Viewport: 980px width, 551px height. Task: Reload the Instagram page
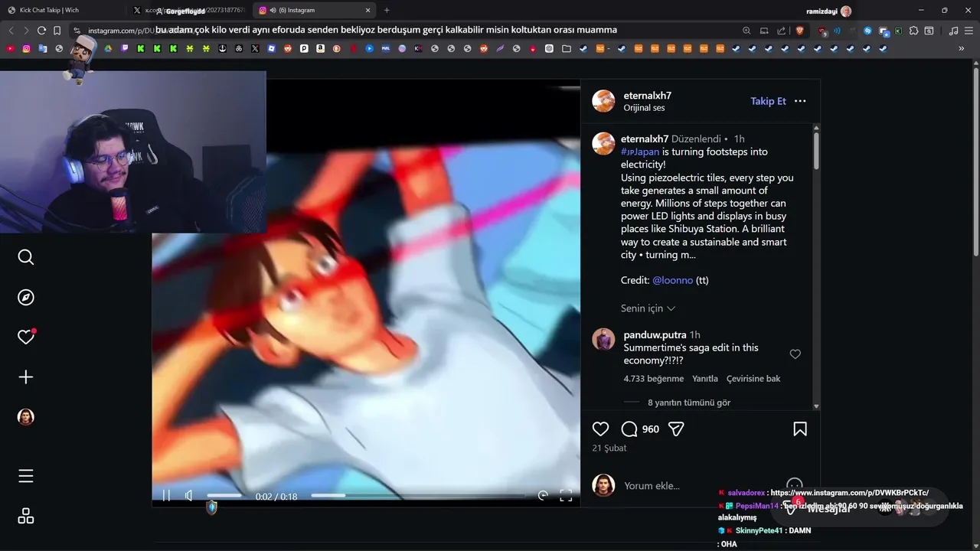41,31
